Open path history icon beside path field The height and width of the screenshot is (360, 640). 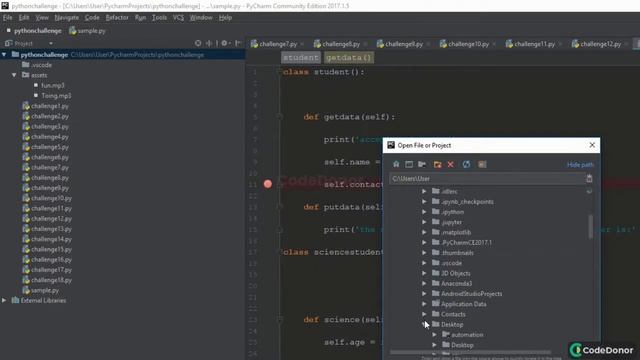589,178
